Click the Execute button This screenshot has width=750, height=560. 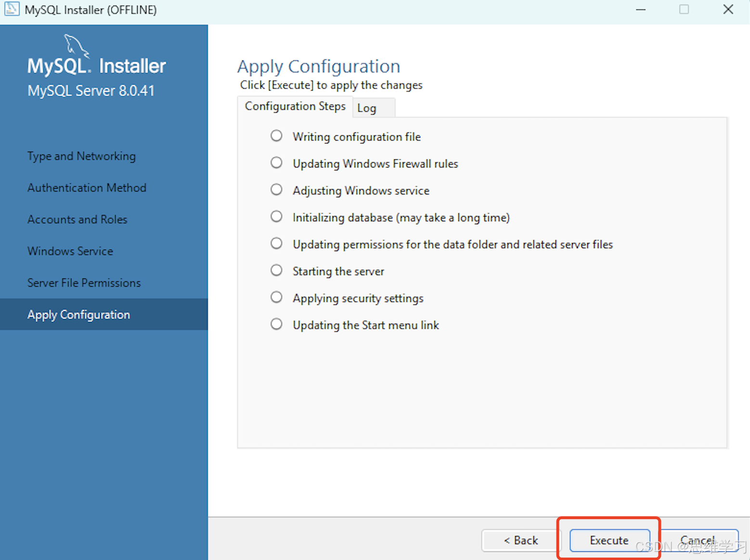coord(609,540)
